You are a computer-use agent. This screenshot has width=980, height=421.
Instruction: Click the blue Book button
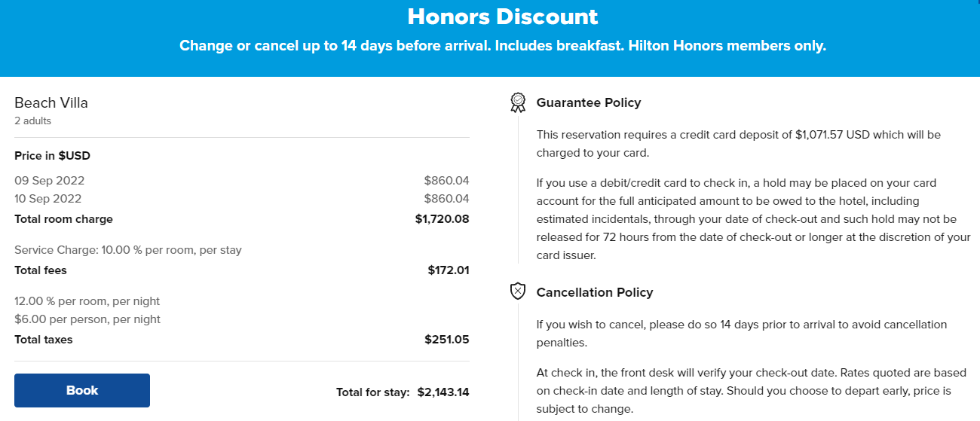[x=82, y=390]
